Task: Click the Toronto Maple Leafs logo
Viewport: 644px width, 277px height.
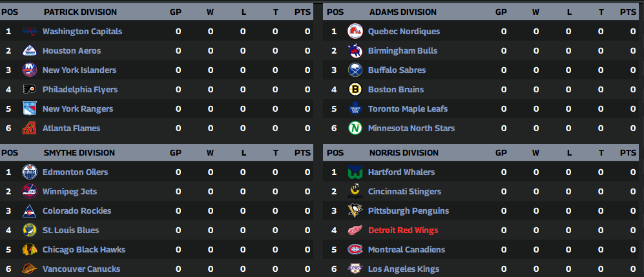Action: coord(355,109)
